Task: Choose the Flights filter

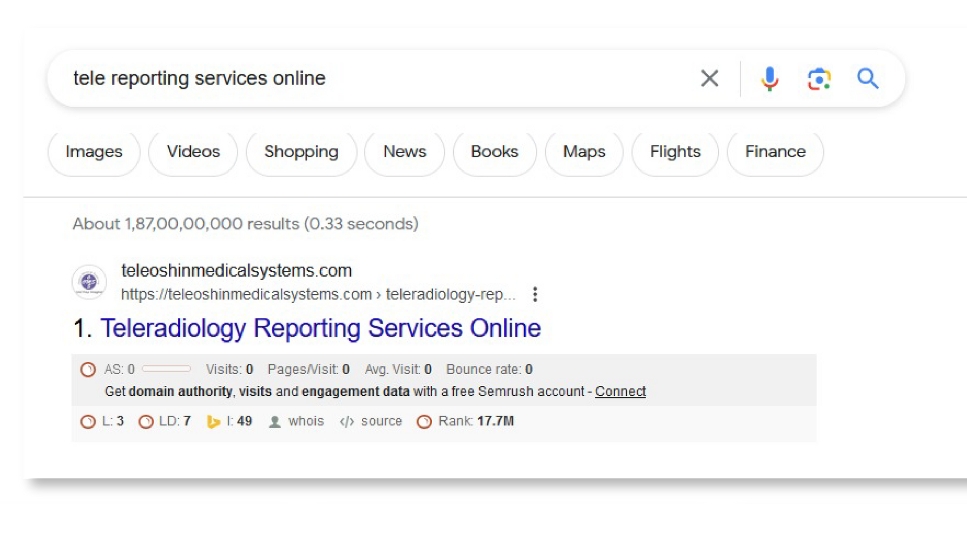Action: tap(675, 152)
